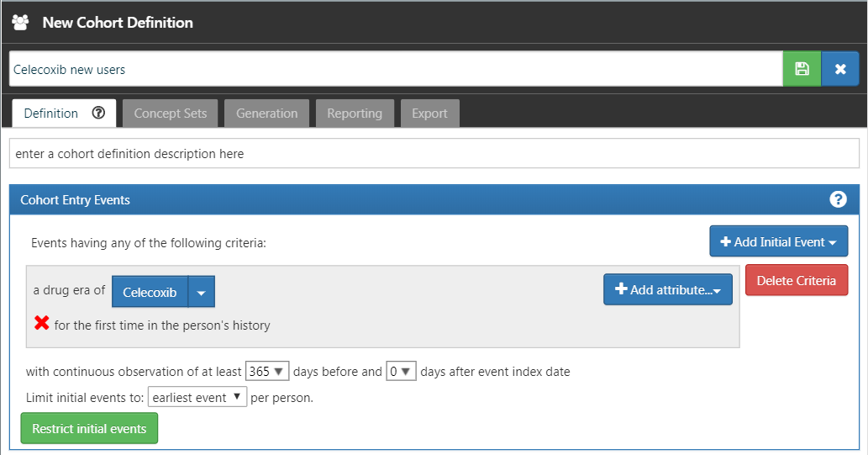
Task: Click 'days after event index date' text
Action: (495, 371)
